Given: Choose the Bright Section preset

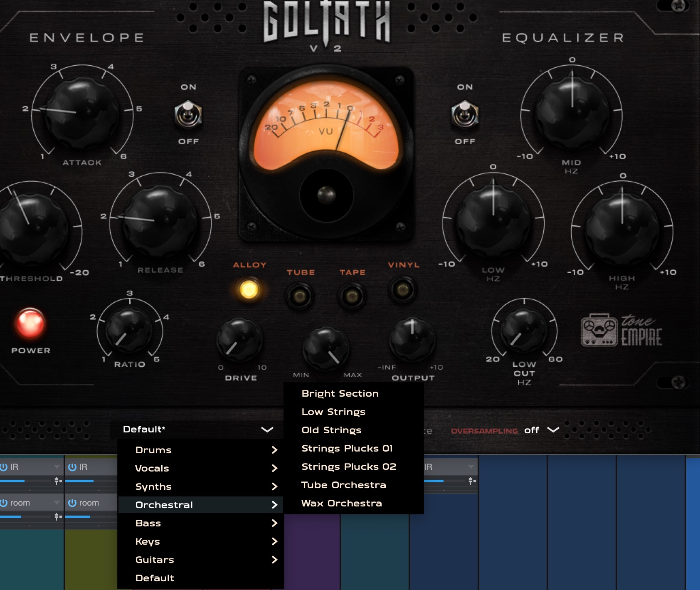Looking at the screenshot, I should (x=340, y=393).
